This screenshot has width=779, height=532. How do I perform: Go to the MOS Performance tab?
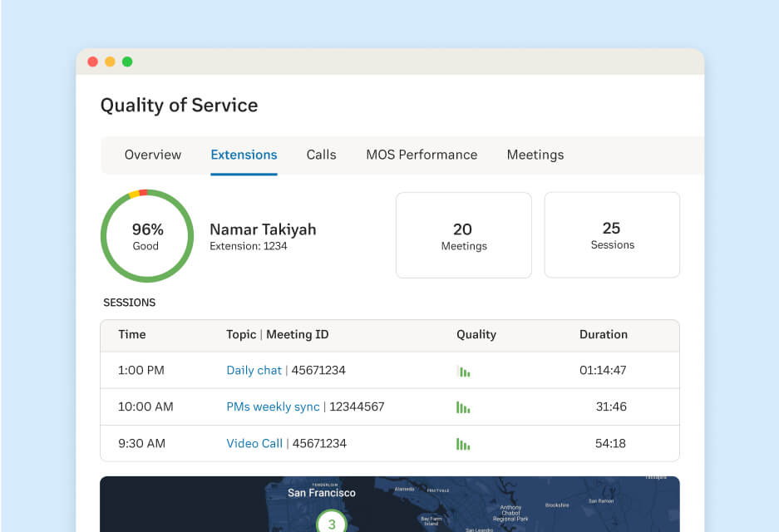click(x=422, y=155)
